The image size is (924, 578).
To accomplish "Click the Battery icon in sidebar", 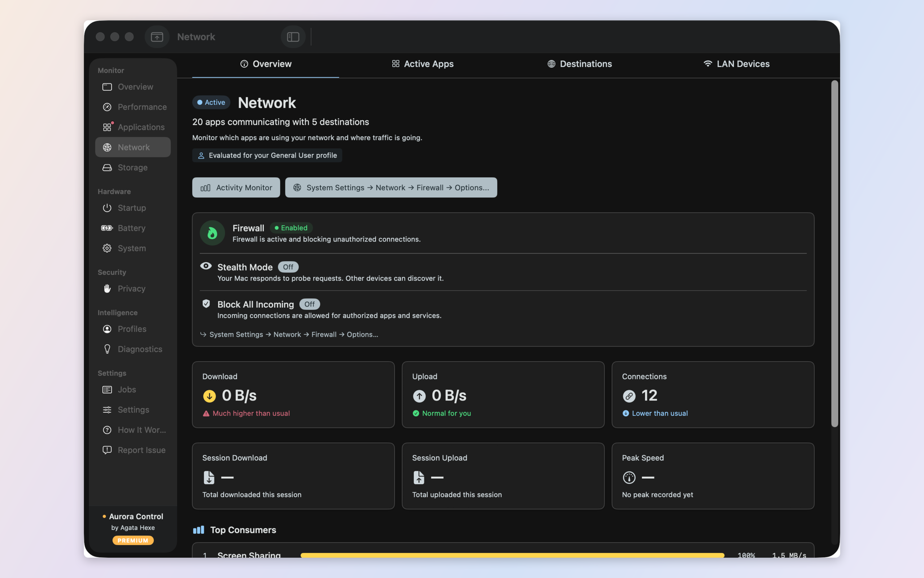I will (x=107, y=228).
